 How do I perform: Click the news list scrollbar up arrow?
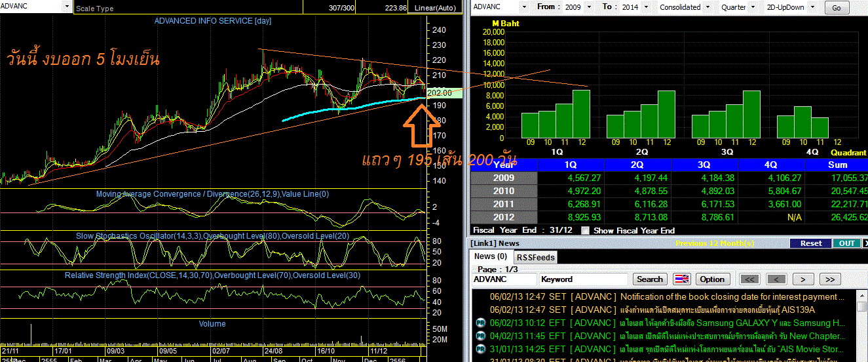point(863,297)
